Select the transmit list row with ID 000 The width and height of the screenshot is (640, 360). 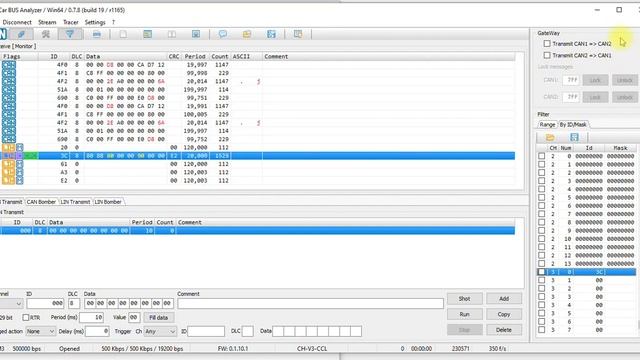pos(258,231)
